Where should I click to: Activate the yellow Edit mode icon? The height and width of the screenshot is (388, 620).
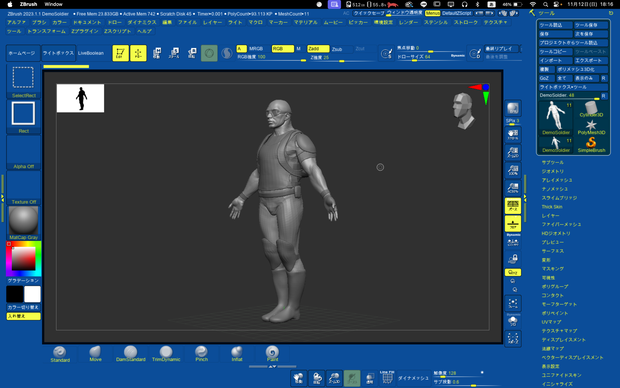coord(120,53)
